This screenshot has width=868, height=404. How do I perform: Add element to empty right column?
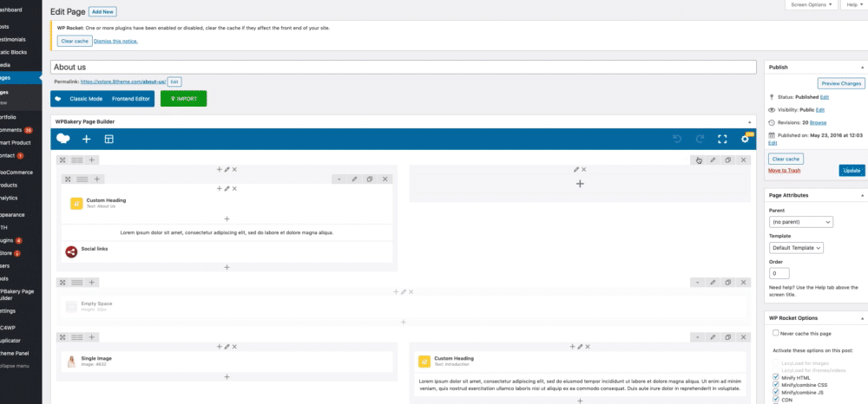(x=580, y=184)
